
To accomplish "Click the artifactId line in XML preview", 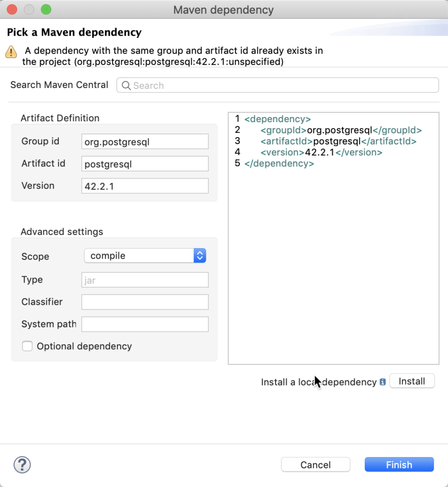I will pyautogui.click(x=338, y=141).
